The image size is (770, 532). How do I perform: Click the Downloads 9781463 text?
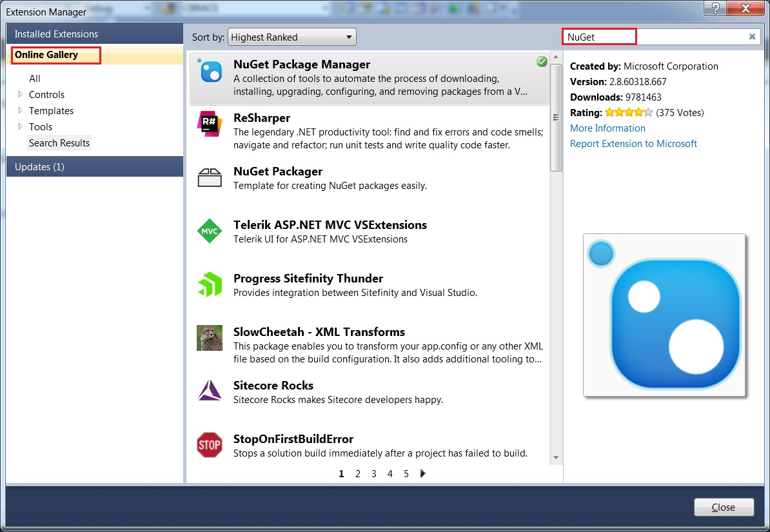tap(615, 97)
